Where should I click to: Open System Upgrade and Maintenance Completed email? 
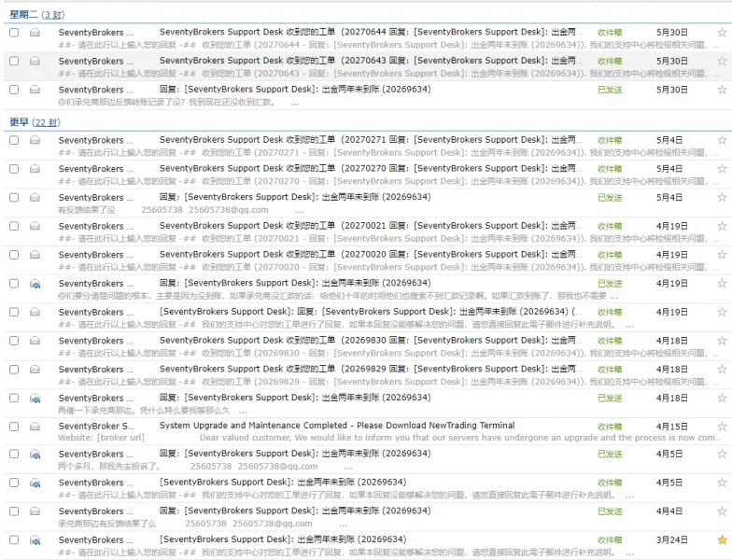pyautogui.click(x=337, y=426)
